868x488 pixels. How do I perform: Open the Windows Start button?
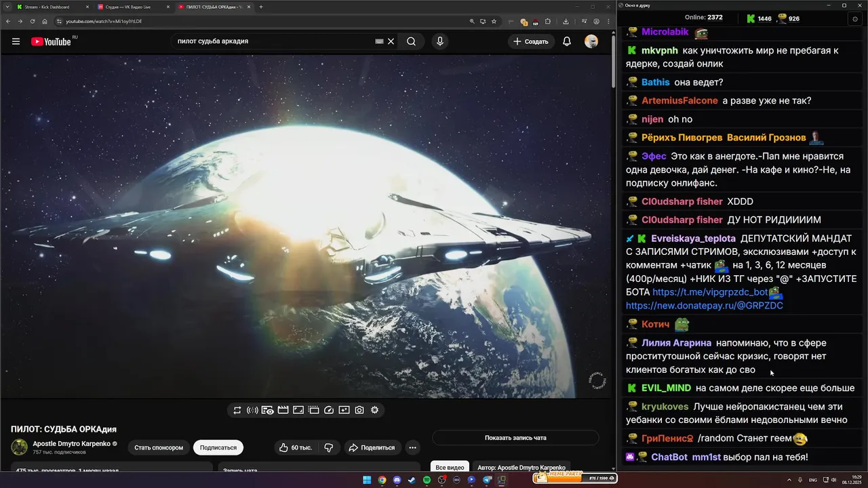(x=367, y=480)
